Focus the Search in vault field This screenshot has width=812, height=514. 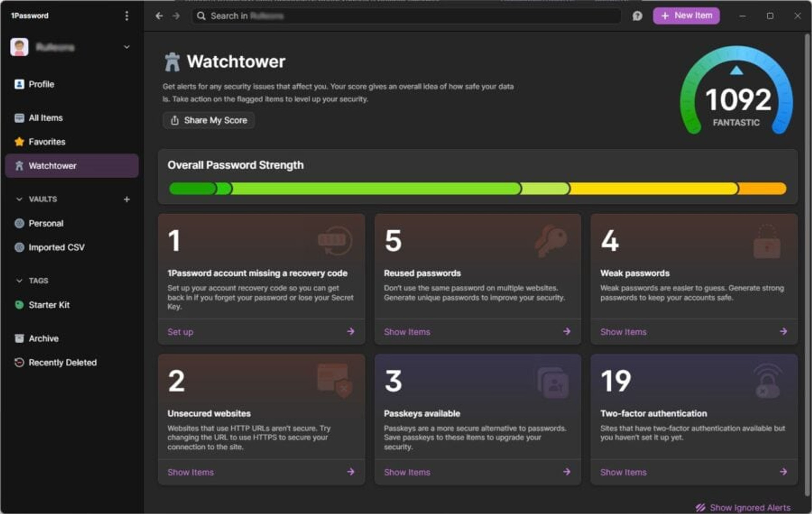(x=406, y=16)
